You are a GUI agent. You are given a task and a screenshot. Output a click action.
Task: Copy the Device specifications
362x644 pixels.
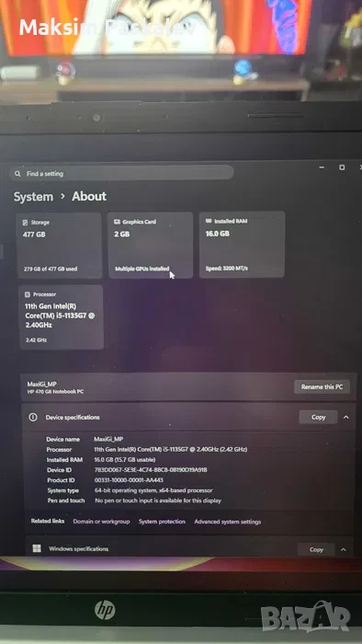coord(319,417)
